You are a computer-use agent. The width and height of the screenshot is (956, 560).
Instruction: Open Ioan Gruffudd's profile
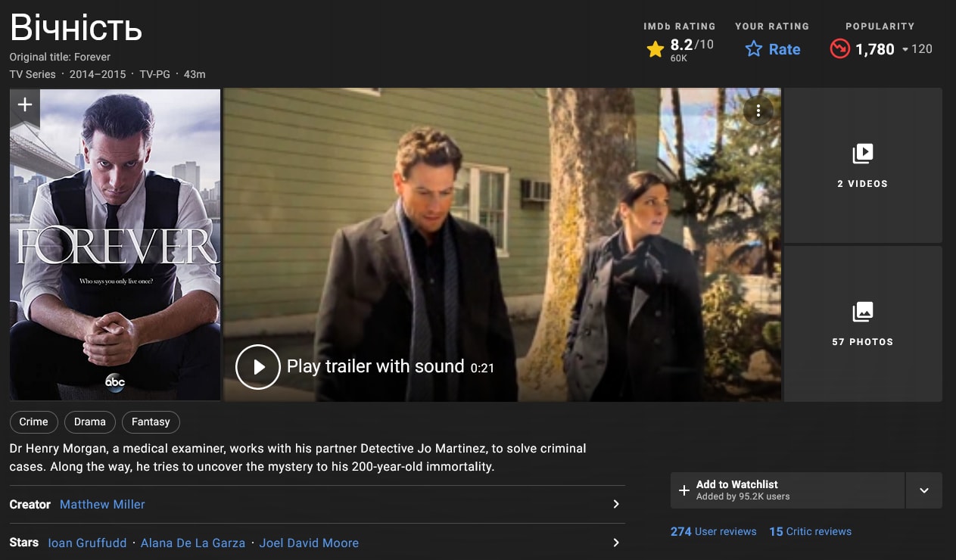(87, 543)
